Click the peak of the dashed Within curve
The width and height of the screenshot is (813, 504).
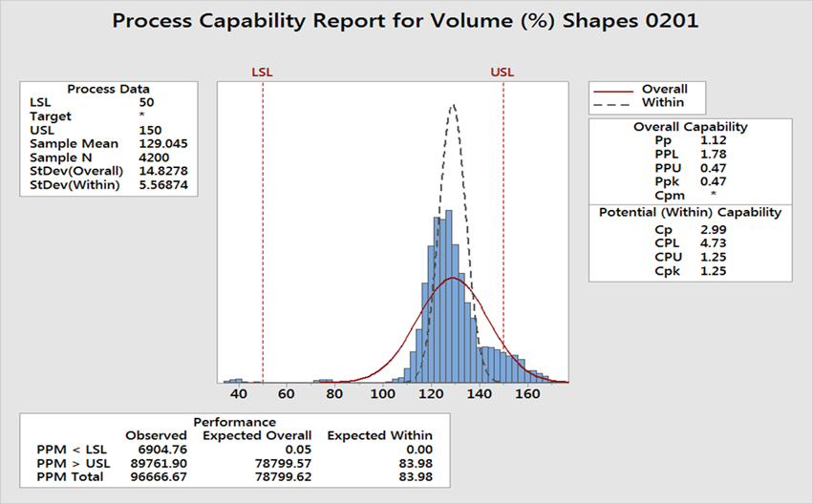pos(453,105)
